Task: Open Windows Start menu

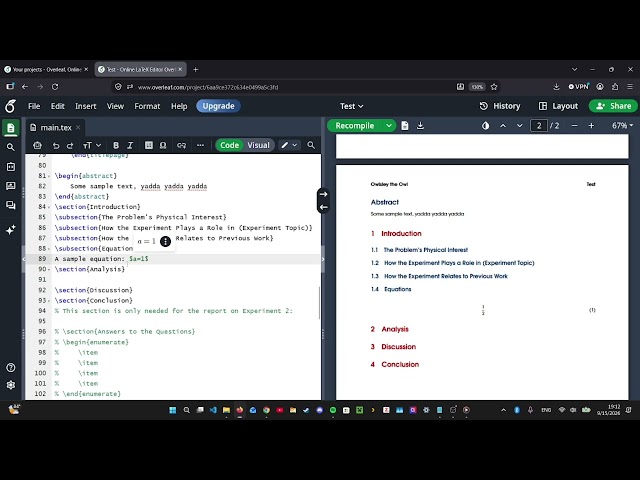Action: tap(173, 410)
